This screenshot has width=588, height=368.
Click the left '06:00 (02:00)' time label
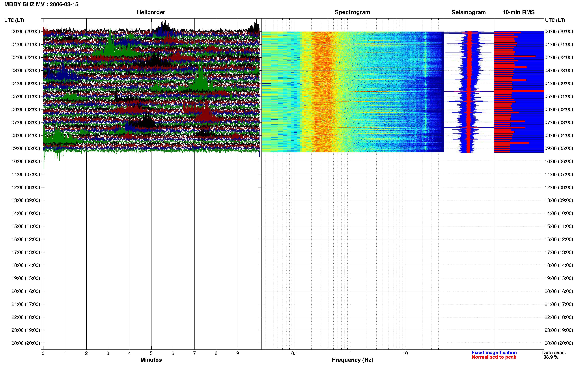(26, 109)
